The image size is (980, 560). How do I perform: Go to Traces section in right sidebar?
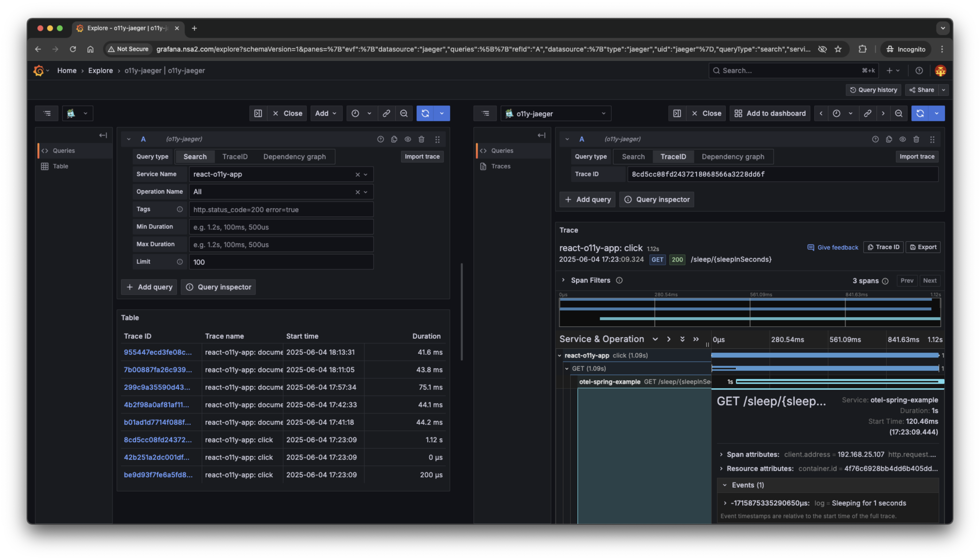coord(500,167)
